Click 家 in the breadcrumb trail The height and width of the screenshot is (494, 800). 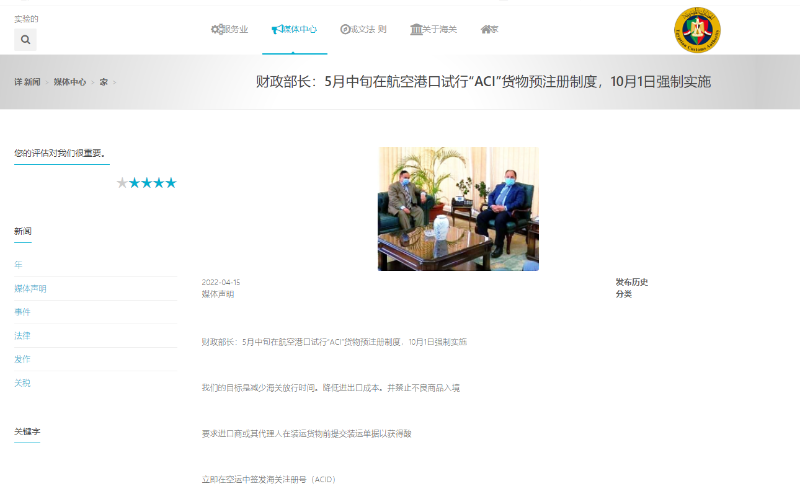pyautogui.click(x=103, y=82)
